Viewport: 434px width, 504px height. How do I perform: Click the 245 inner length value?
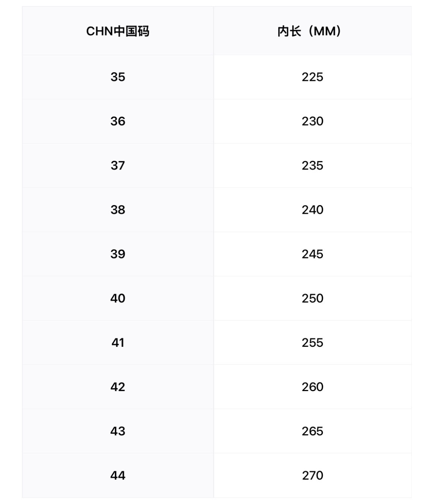(x=312, y=254)
